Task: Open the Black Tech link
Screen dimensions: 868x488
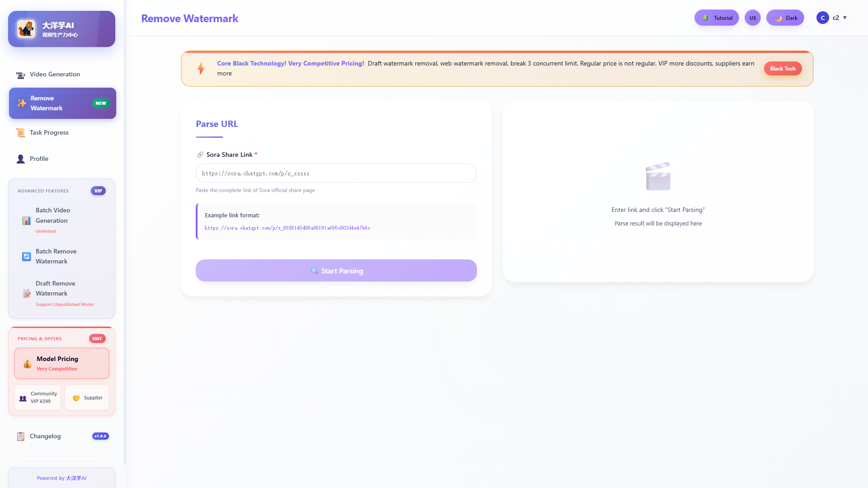Action: tap(783, 68)
